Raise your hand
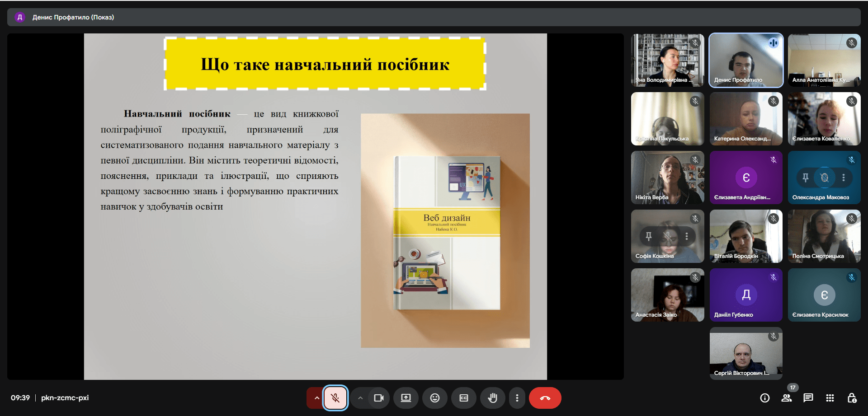868x416 pixels. (x=492, y=398)
